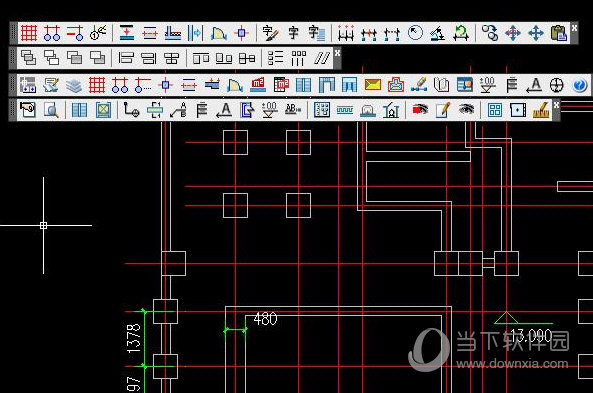Select the 480 dimension text
This screenshot has height=393, width=593.
265,319
